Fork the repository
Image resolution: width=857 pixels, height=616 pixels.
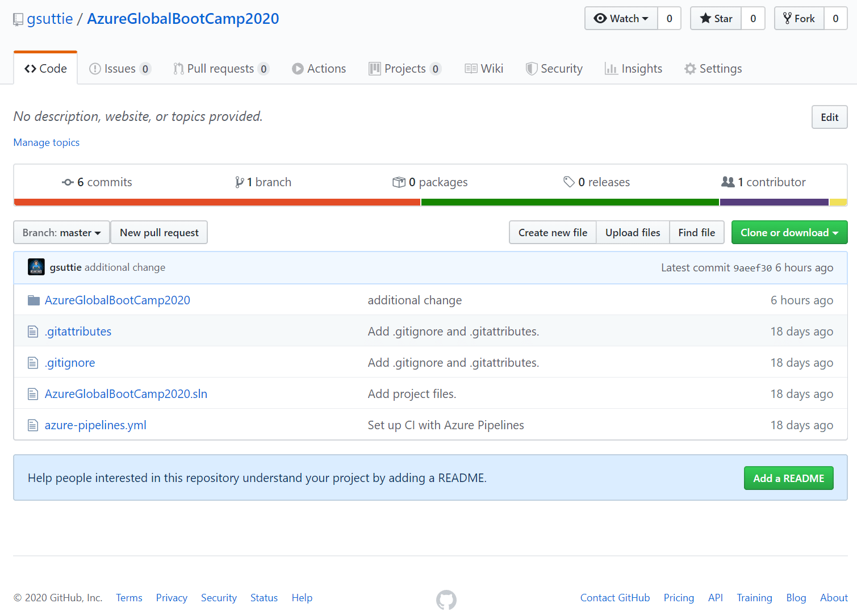click(x=799, y=19)
